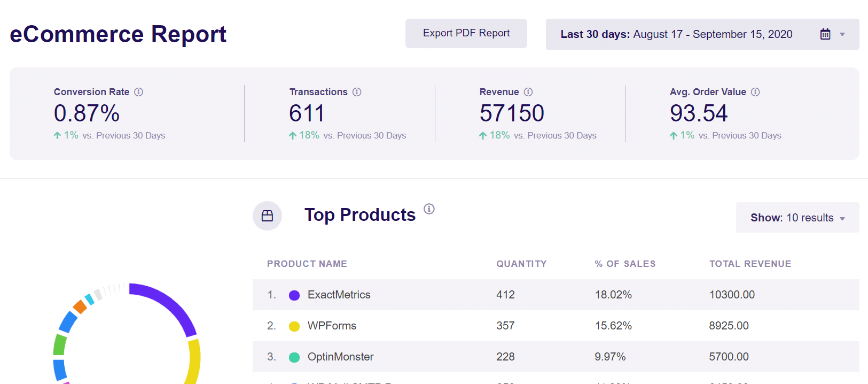Click the calendar icon in date selector
This screenshot has width=868, height=384.
[x=825, y=34]
